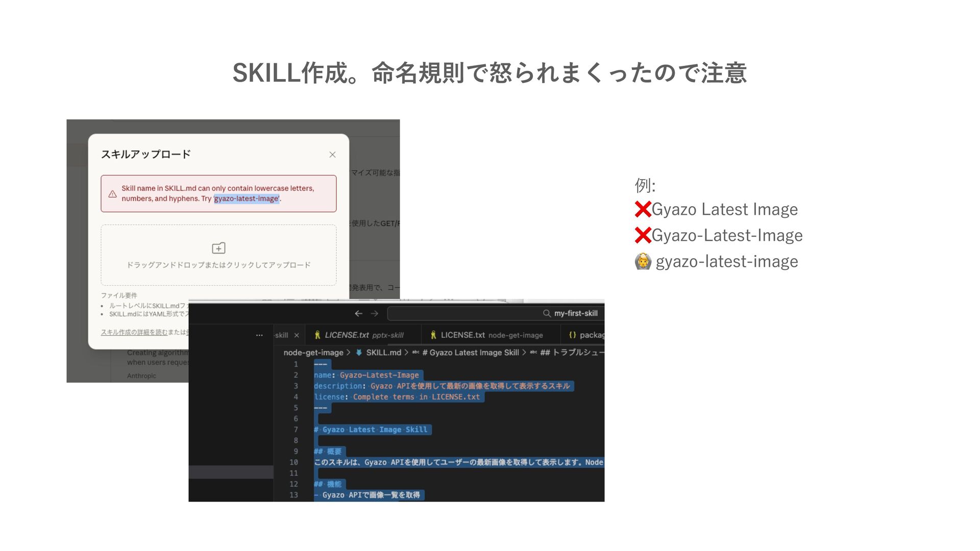Click the blue markdown icon beside SKILL.md breadcrumb
This screenshot has height=551, width=980.
point(359,353)
